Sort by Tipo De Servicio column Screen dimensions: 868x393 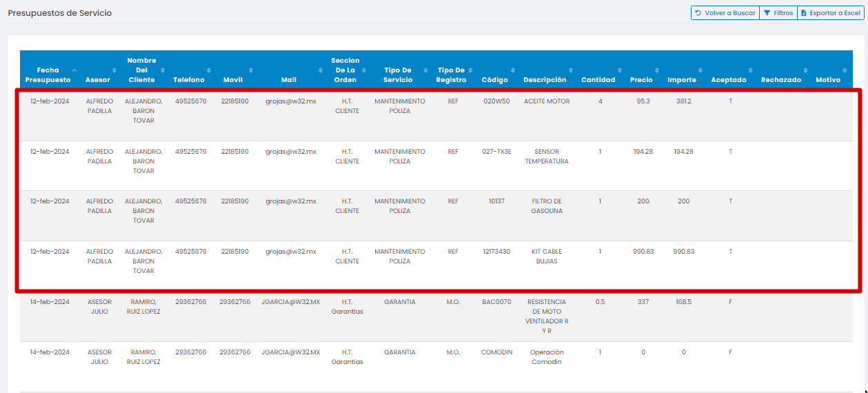click(400, 70)
